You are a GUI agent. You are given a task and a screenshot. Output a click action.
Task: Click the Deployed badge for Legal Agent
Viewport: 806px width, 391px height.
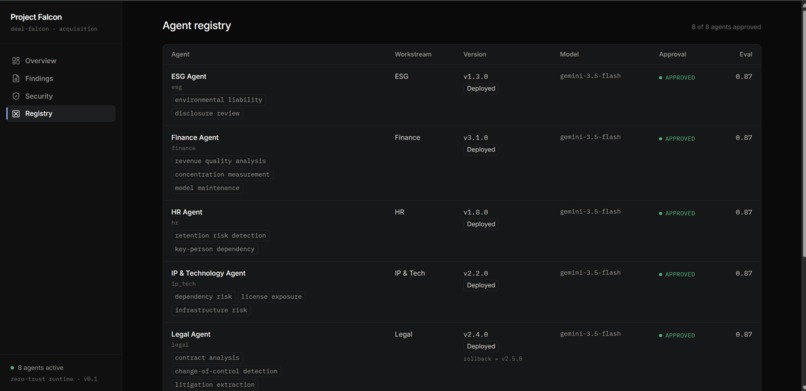click(x=481, y=346)
